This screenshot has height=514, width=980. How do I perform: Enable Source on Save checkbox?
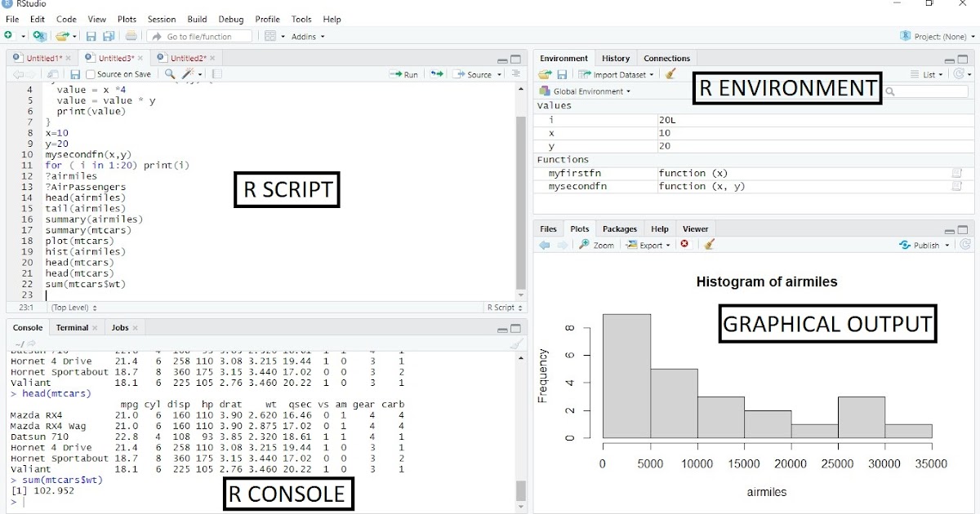(90, 73)
